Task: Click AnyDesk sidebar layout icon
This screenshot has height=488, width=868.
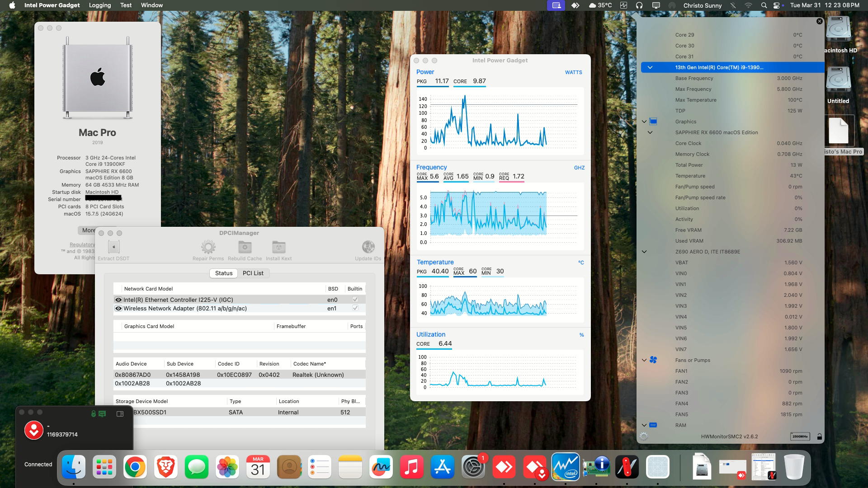Action: click(120, 413)
